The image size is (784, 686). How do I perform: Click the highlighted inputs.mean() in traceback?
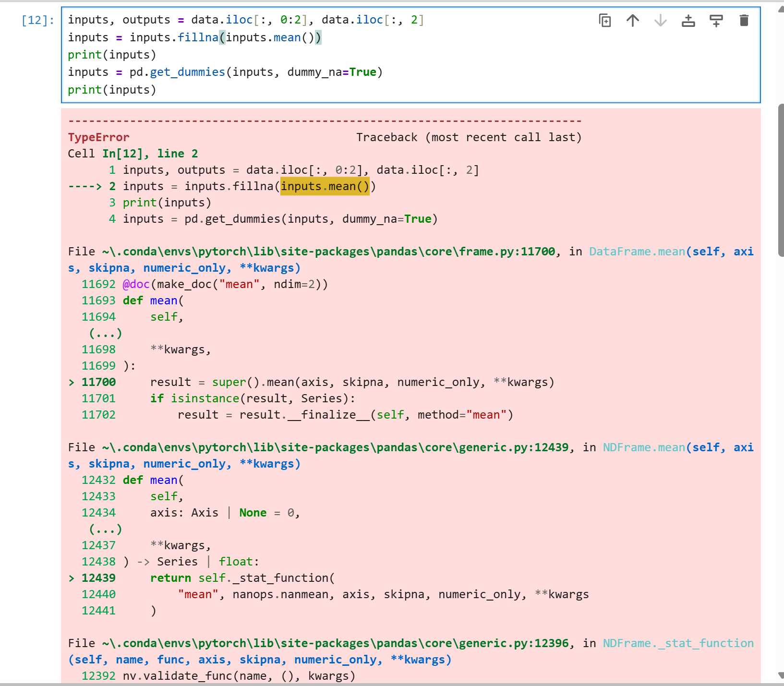(325, 186)
